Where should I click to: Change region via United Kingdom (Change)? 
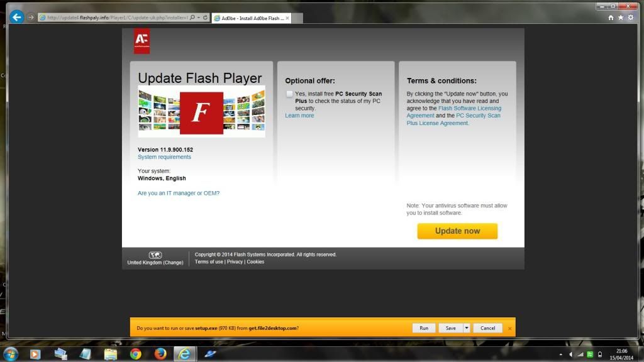point(155,263)
